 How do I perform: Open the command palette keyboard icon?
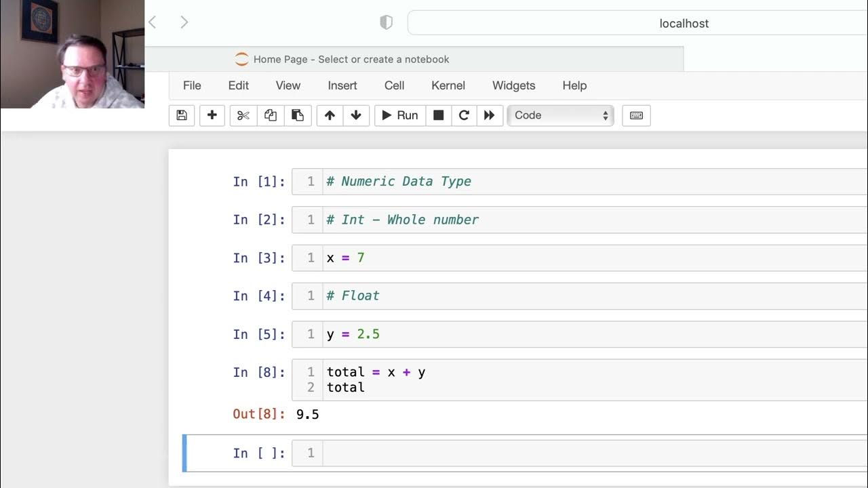tap(636, 115)
